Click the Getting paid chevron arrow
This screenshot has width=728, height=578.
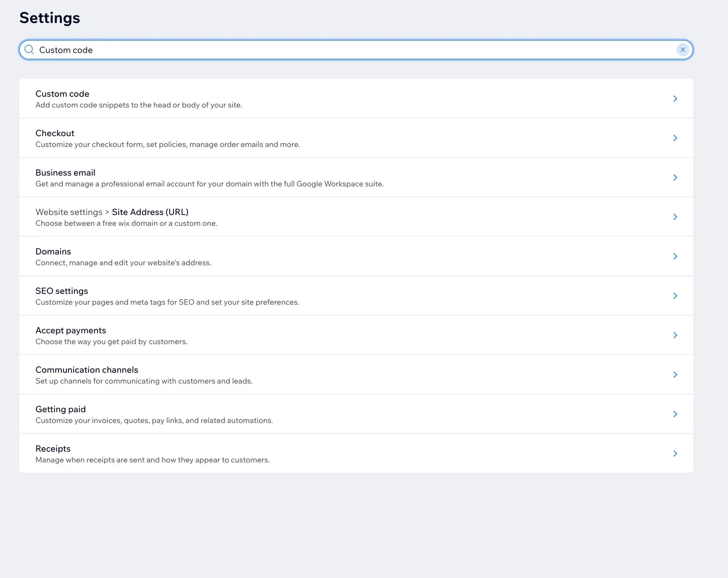point(675,414)
